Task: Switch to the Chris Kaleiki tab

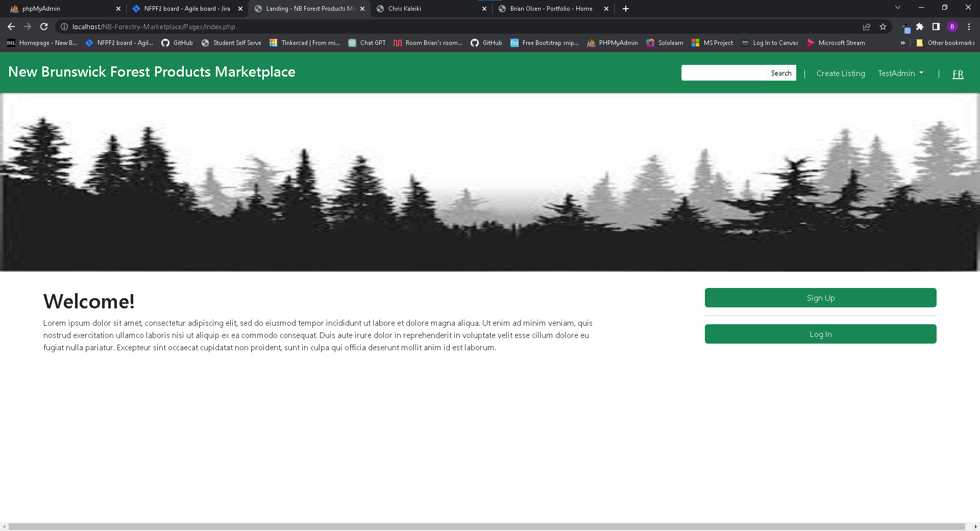Action: click(429, 9)
